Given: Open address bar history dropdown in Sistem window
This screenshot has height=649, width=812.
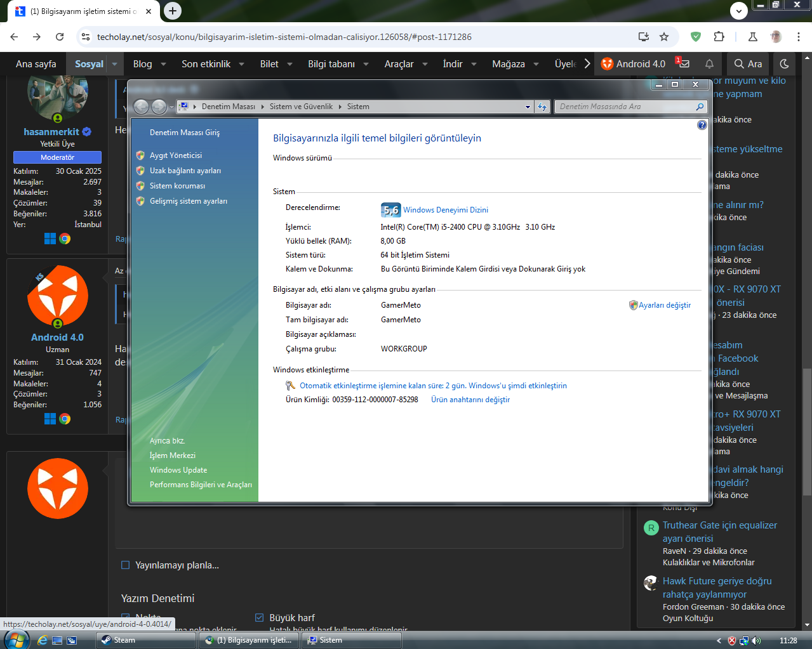Looking at the screenshot, I should (x=528, y=107).
